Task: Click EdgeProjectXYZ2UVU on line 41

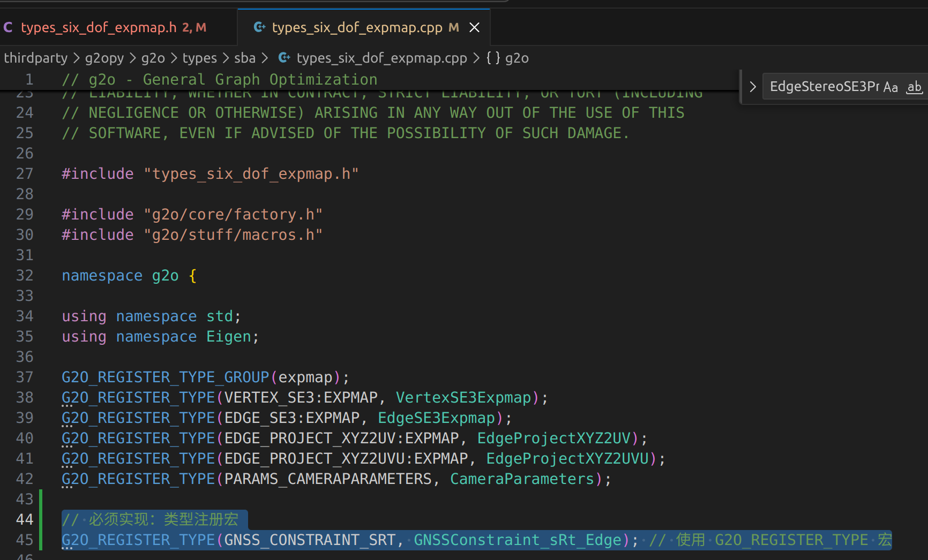Action: coord(567,458)
